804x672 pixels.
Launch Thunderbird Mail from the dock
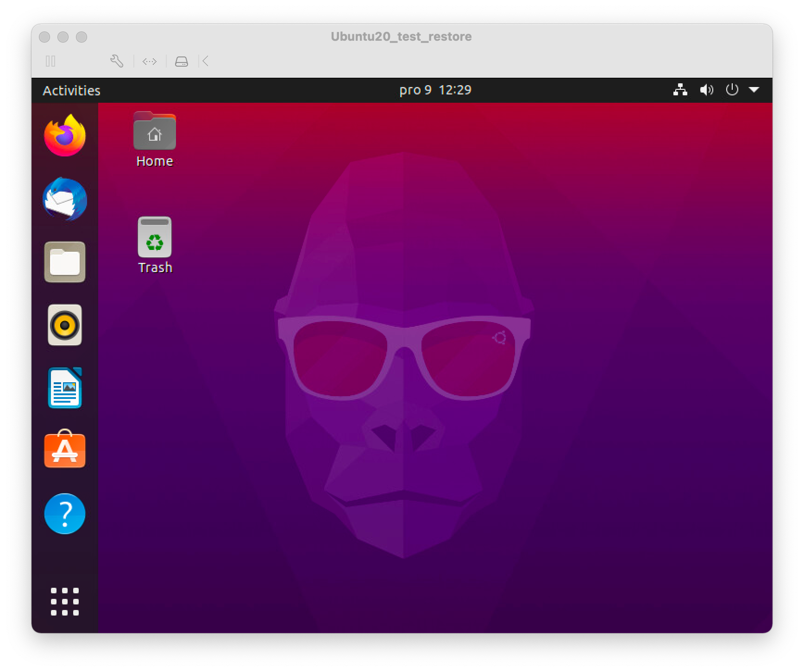coord(65,199)
